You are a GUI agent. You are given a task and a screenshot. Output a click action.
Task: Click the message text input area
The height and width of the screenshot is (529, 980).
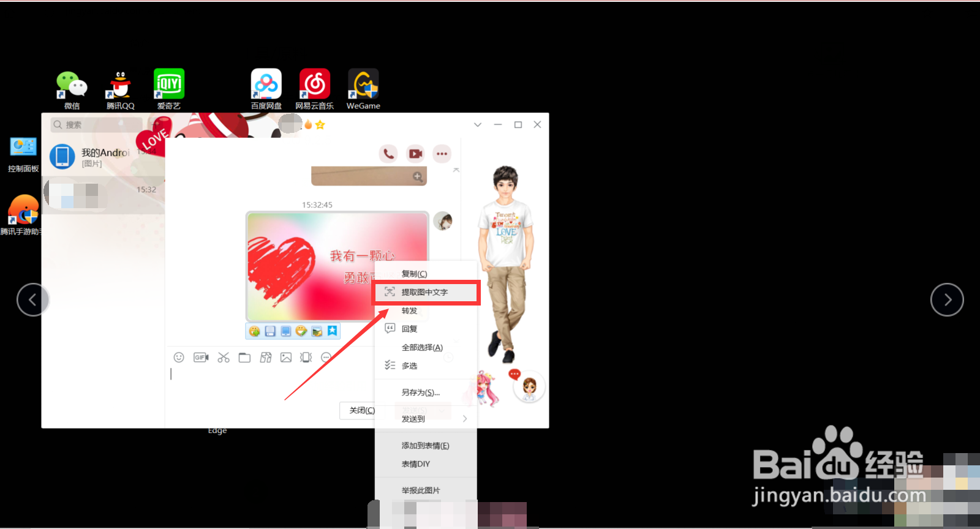(x=269, y=383)
